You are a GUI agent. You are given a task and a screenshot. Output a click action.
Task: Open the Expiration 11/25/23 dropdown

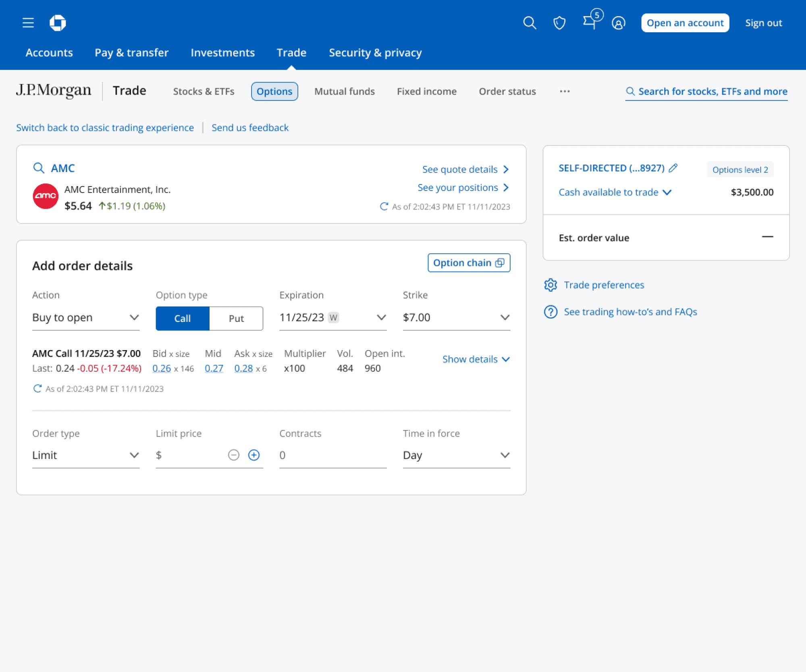(x=333, y=317)
